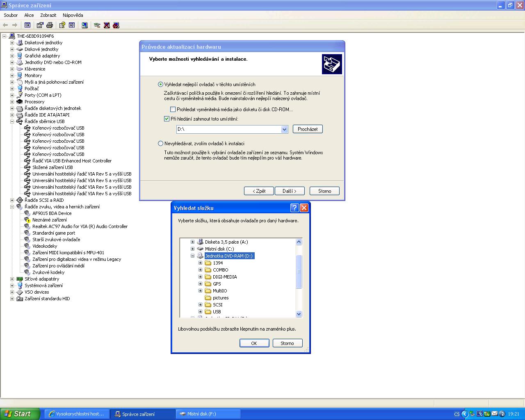The width and height of the screenshot is (525, 420).
Task: Click the update driver toolbar icon
Action: pyautogui.click(x=97, y=25)
